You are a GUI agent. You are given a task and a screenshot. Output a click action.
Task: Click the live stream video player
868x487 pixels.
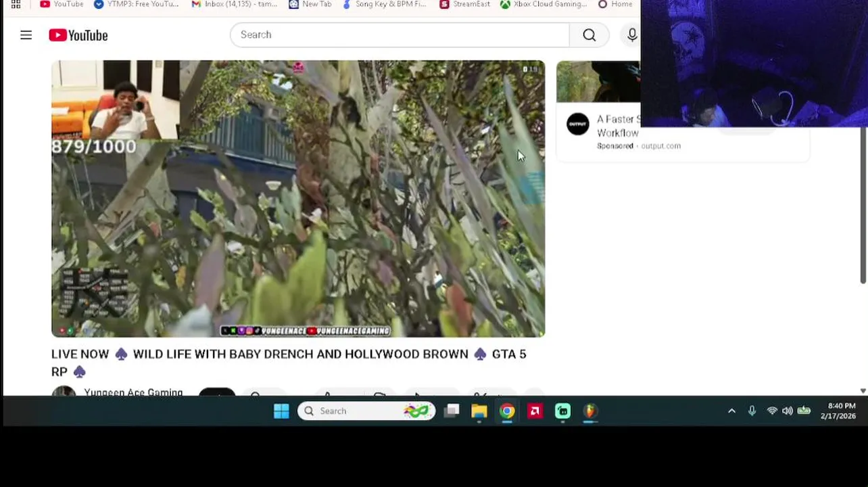point(298,199)
